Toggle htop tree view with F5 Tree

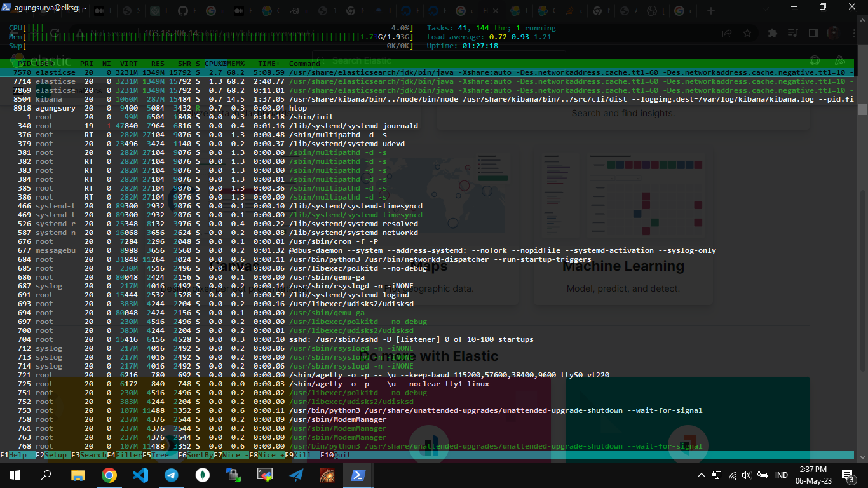click(160, 455)
